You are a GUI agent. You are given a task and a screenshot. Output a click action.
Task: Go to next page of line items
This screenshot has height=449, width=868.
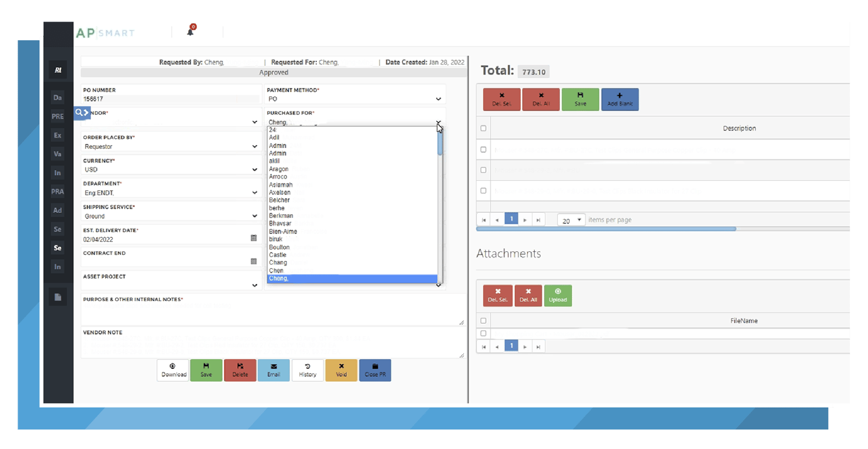coord(525,220)
